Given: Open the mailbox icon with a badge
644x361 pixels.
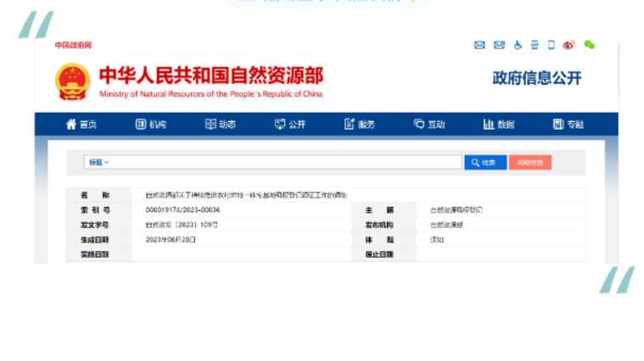Looking at the screenshot, I should 500,45.
